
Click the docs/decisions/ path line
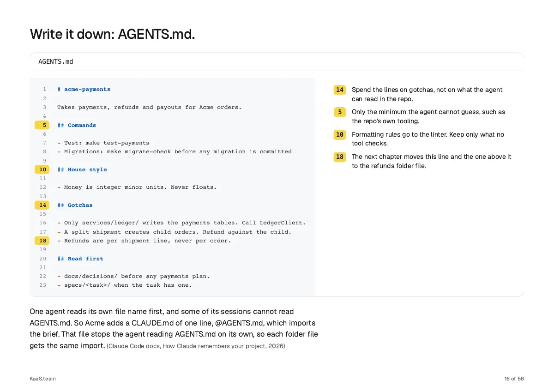click(x=133, y=277)
